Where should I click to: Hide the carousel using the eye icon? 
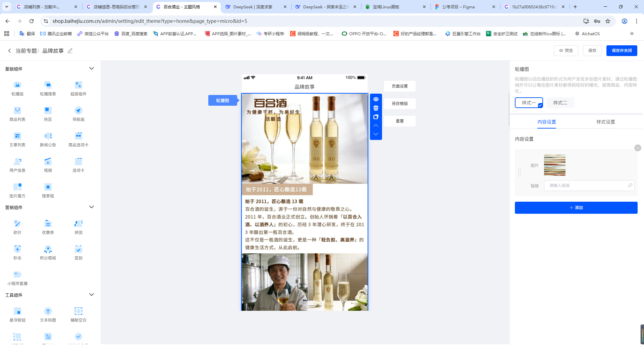376,99
